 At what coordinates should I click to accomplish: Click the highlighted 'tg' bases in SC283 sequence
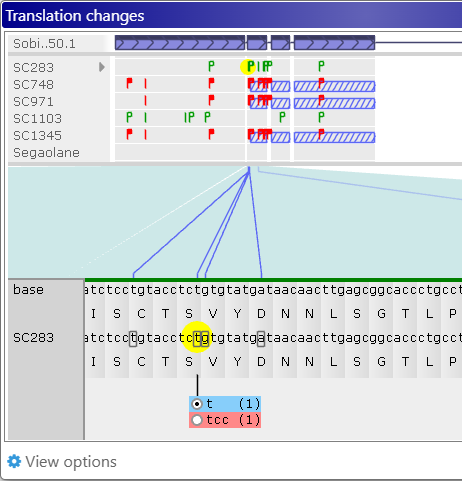click(201, 338)
